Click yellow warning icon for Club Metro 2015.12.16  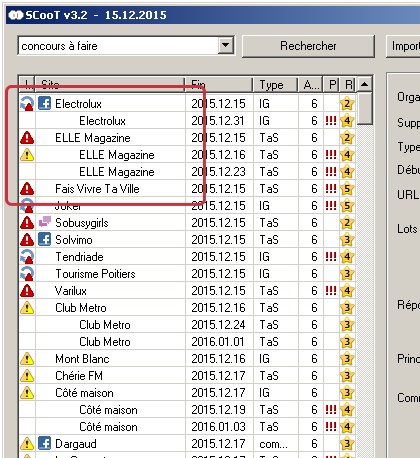(x=27, y=308)
